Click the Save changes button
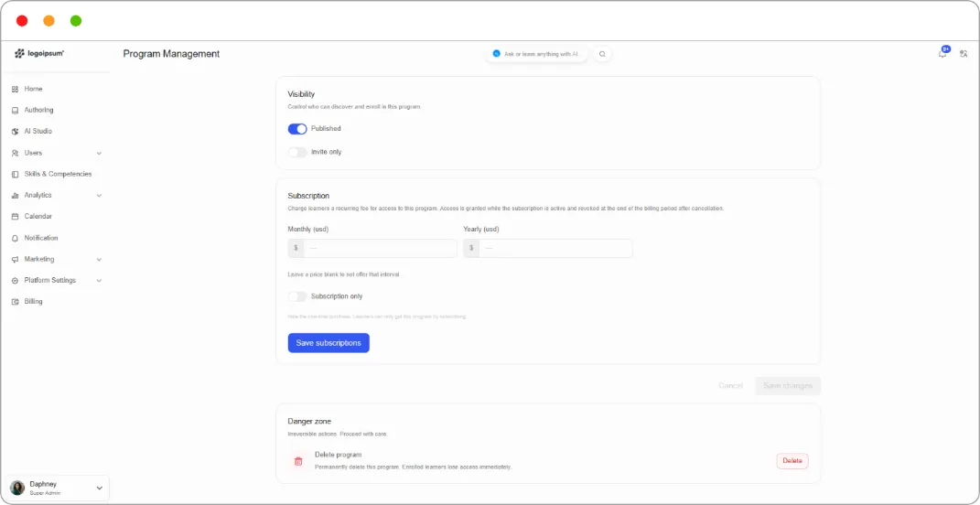The width and height of the screenshot is (980, 505). 788,386
